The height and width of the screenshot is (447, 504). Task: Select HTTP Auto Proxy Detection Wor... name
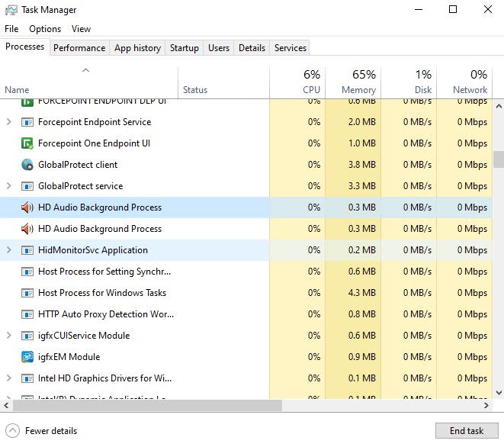[106, 314]
